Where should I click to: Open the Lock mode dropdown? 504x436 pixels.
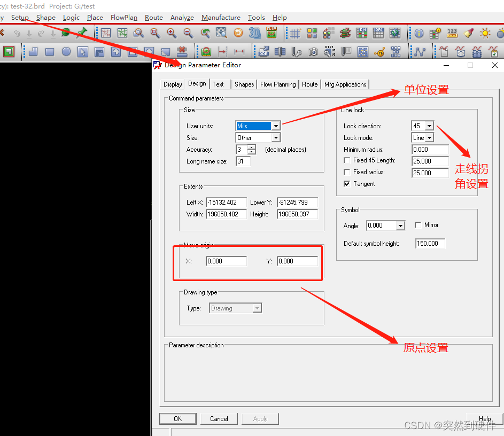click(429, 138)
